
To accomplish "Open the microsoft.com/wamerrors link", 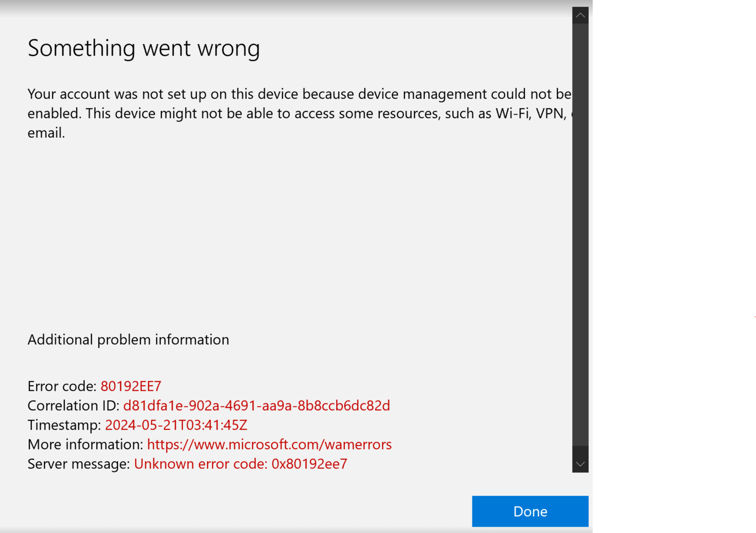I will point(269,444).
